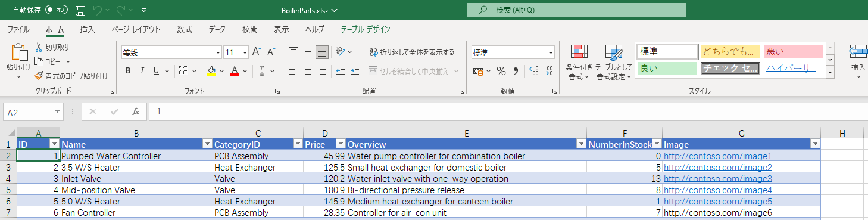Toggle AutoSave (自動保存) switch
This screenshot has width=868, height=220.
57,10
